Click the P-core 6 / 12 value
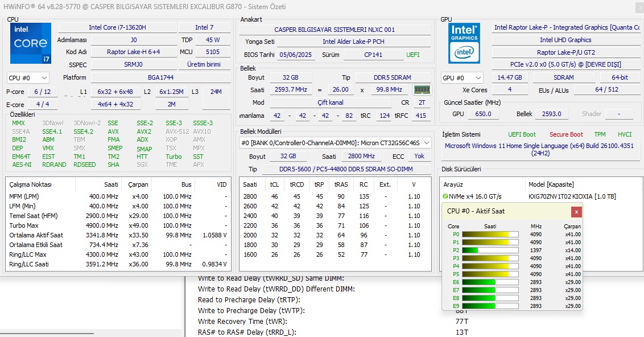The height and width of the screenshot is (337, 644). coord(42,92)
